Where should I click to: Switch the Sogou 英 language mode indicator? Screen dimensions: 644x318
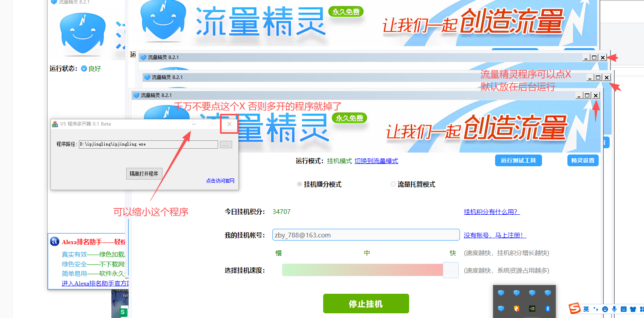(586, 309)
